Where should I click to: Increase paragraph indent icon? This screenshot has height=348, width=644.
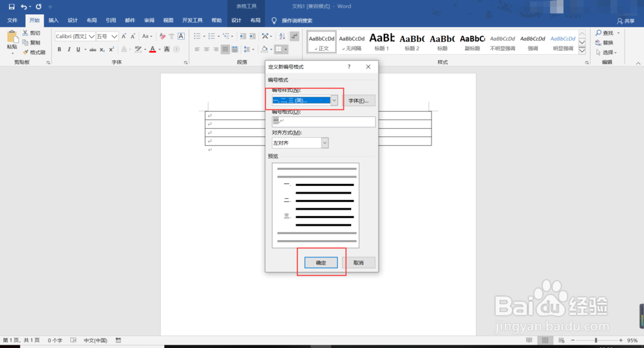coord(252,37)
